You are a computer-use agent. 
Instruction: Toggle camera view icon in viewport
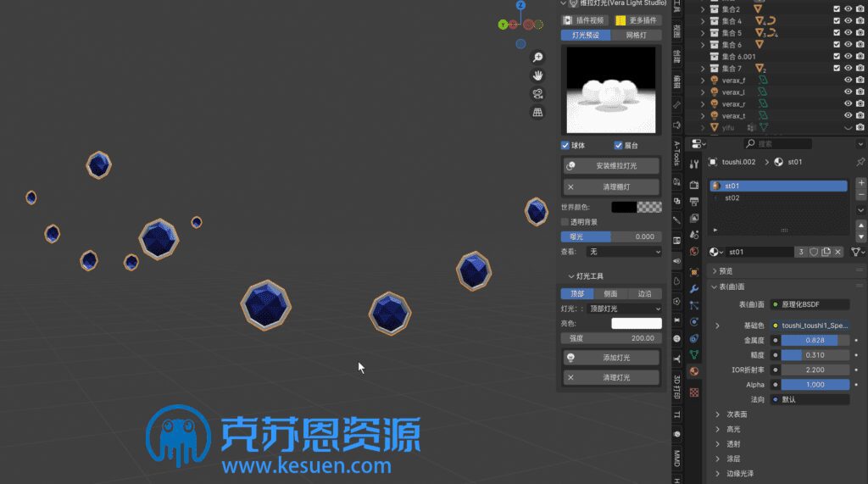[x=537, y=94]
